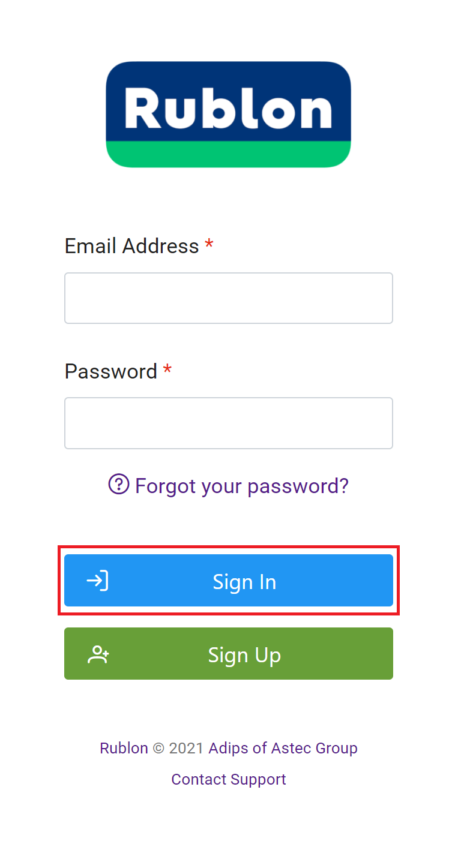This screenshot has height=868, width=458.
Task: Click the "Sign In" text label
Action: click(244, 582)
